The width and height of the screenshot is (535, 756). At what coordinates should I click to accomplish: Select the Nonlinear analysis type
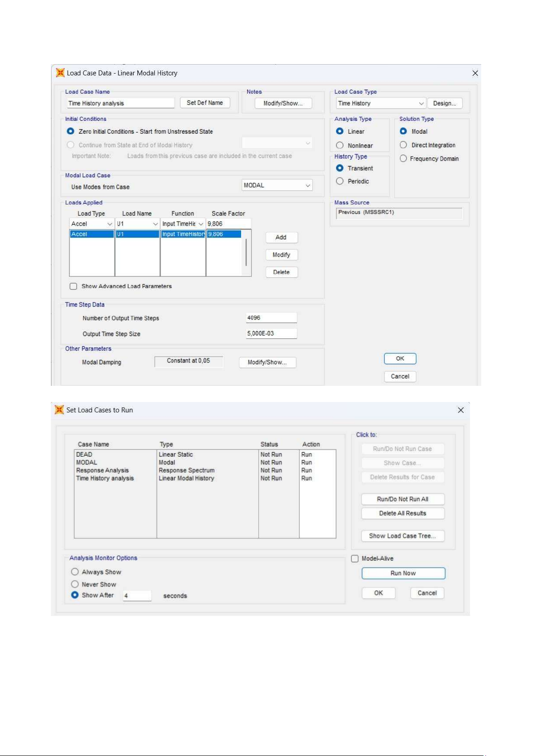[x=340, y=145]
